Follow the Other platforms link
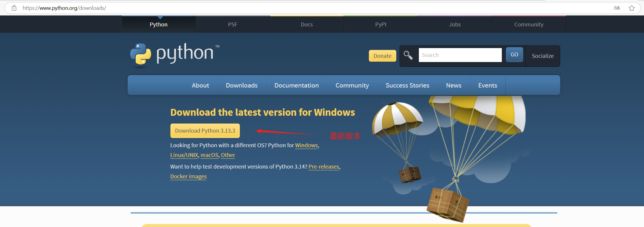 (x=228, y=155)
